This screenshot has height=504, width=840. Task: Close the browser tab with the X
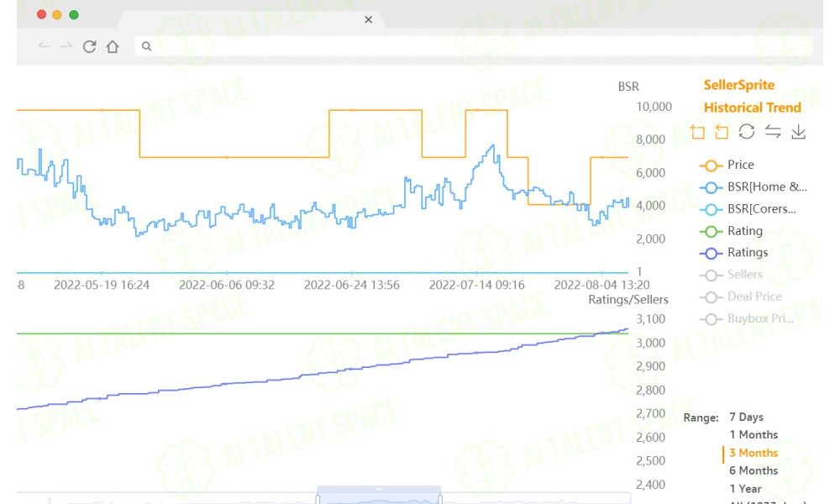[x=369, y=20]
